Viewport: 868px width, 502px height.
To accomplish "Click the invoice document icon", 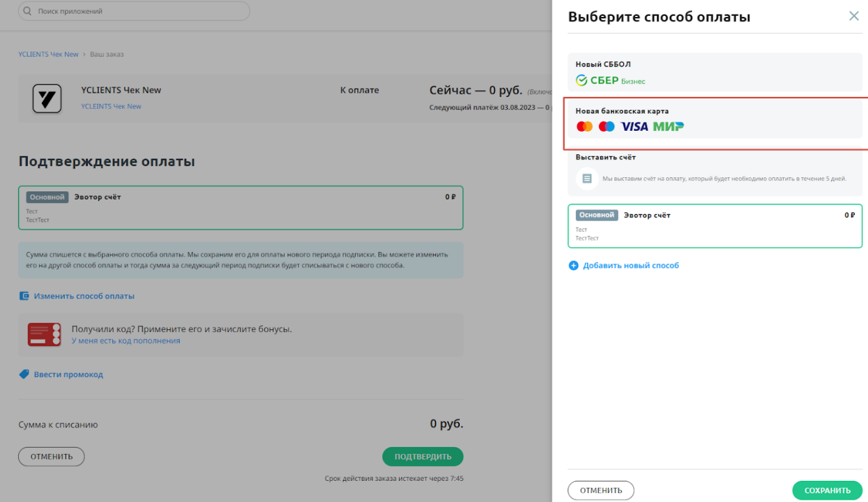I will pyautogui.click(x=587, y=179).
